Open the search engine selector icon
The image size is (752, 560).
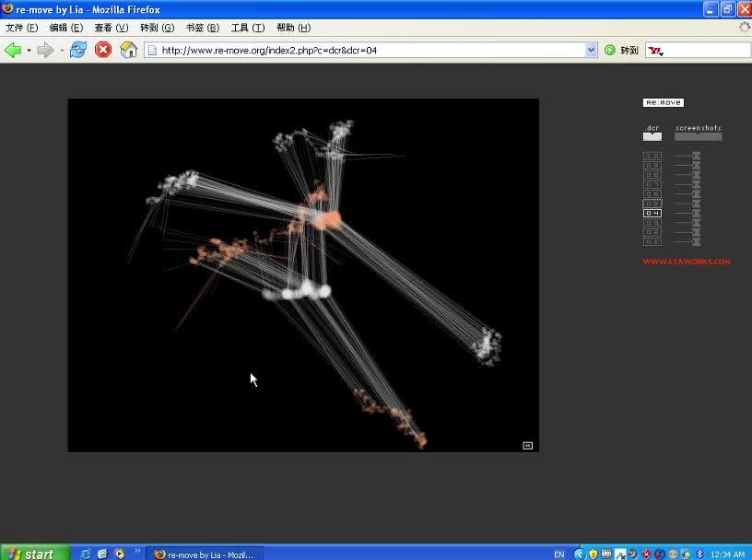coord(655,51)
